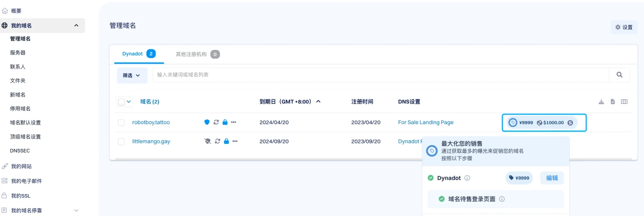Click the 编辑 button in sales popup

point(551,178)
